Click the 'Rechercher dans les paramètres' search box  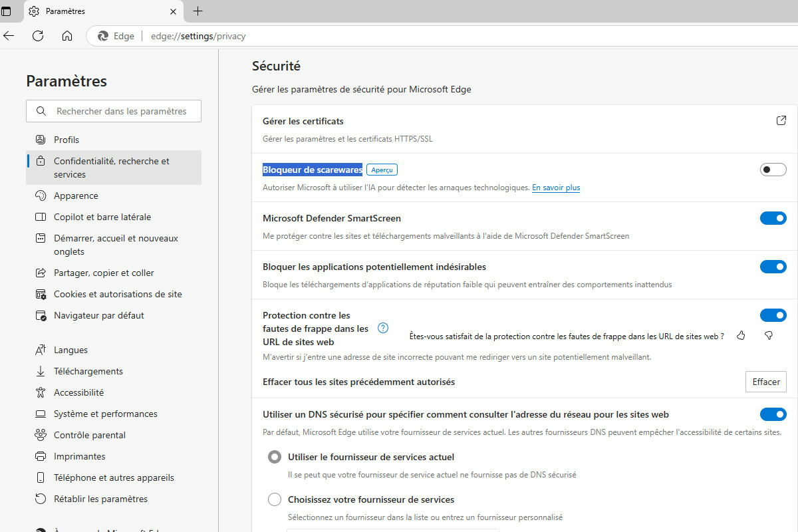point(121,111)
